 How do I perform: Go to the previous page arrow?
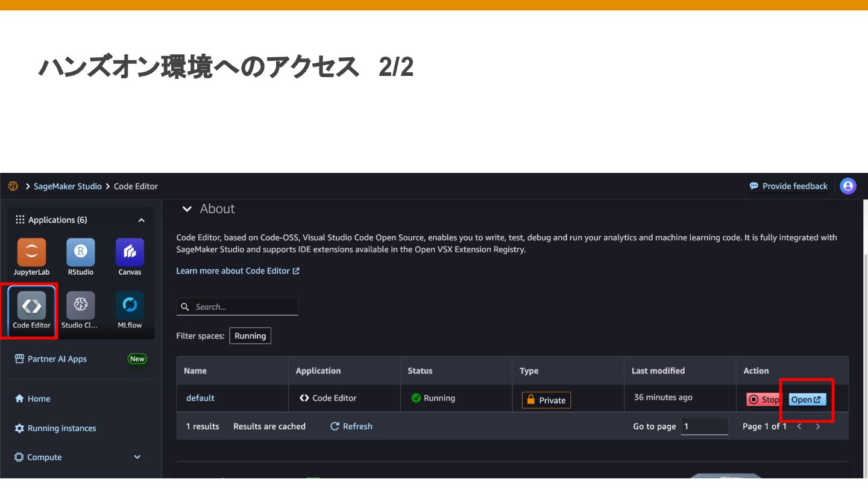click(x=799, y=426)
